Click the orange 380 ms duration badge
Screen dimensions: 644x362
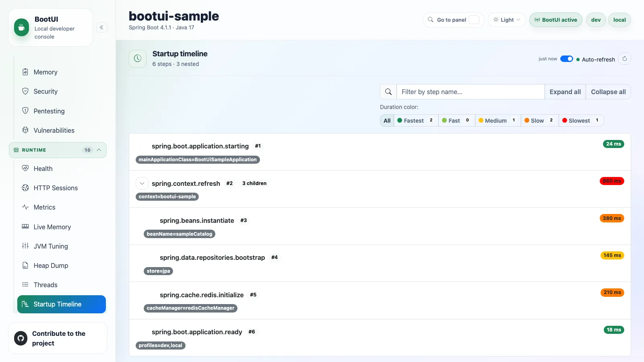[612, 218]
